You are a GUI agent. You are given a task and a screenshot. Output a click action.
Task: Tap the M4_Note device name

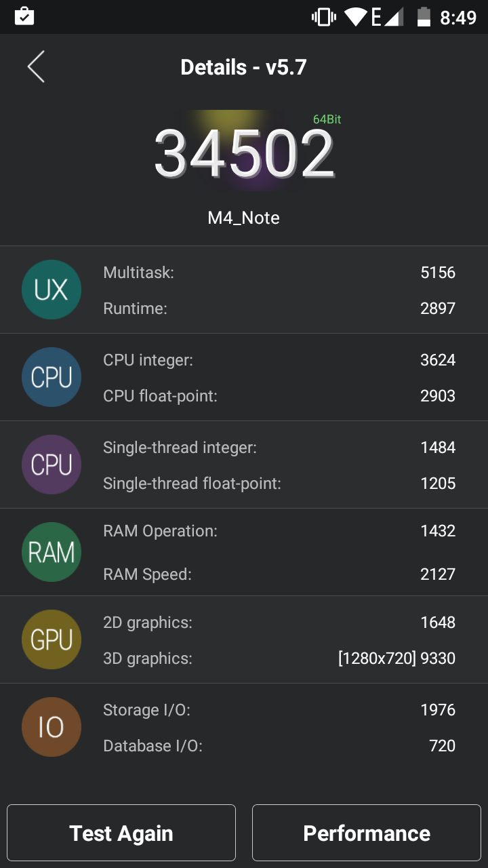pyautogui.click(x=244, y=218)
